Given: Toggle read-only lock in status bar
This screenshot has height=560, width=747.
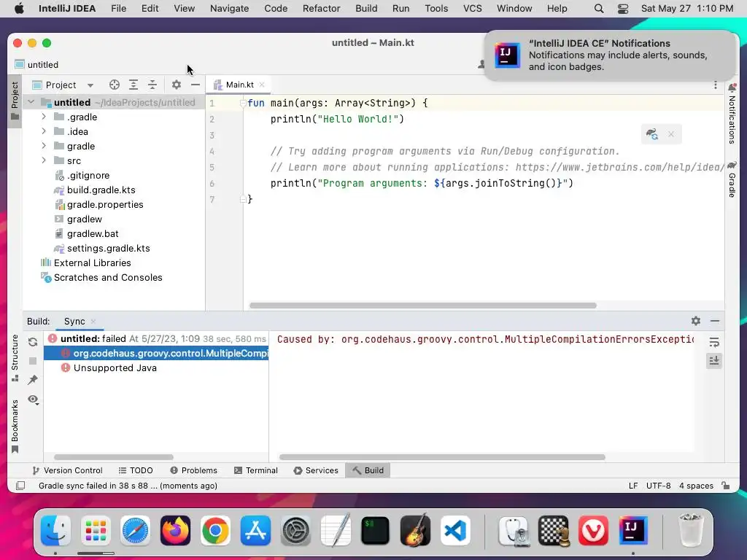Looking at the screenshot, I should click(x=726, y=485).
